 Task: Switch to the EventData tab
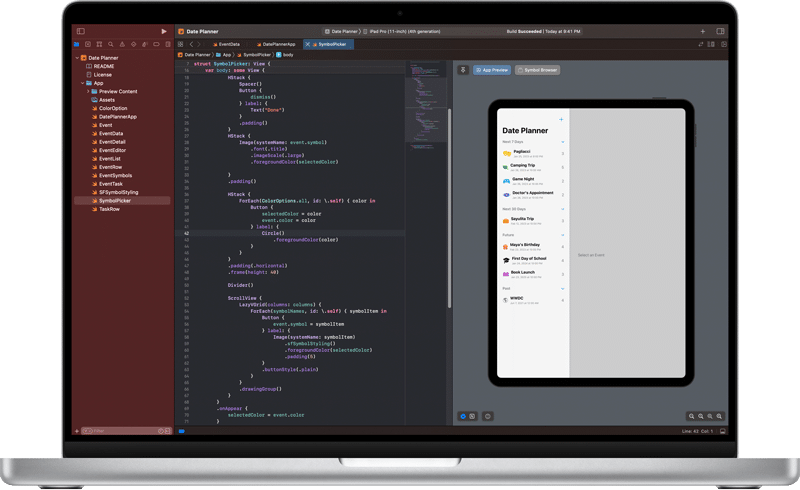coord(227,44)
